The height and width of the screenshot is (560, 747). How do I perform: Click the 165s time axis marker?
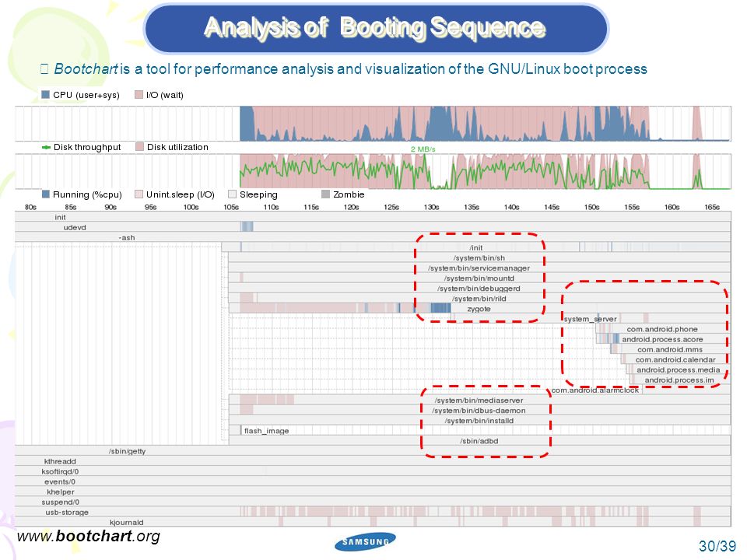(712, 207)
